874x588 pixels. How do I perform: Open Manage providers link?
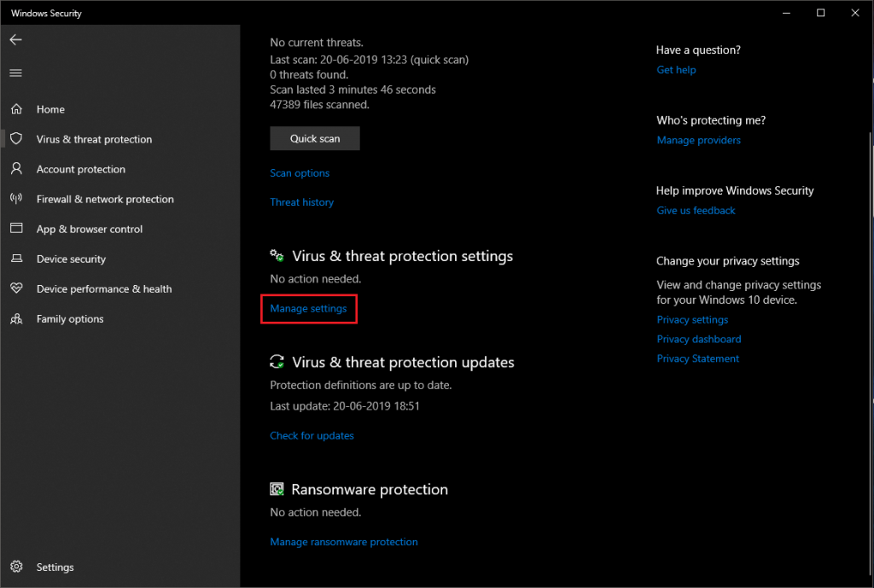[698, 140]
